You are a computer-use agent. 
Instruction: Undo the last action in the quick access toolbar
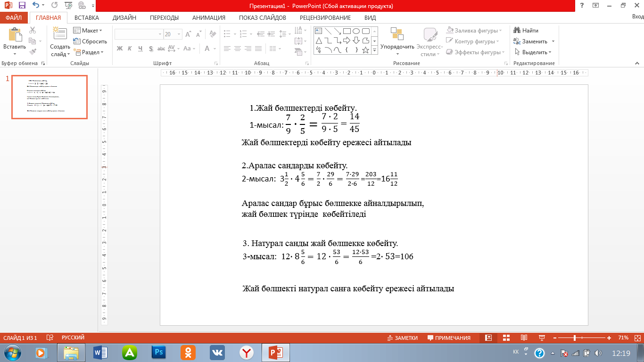coord(36,6)
